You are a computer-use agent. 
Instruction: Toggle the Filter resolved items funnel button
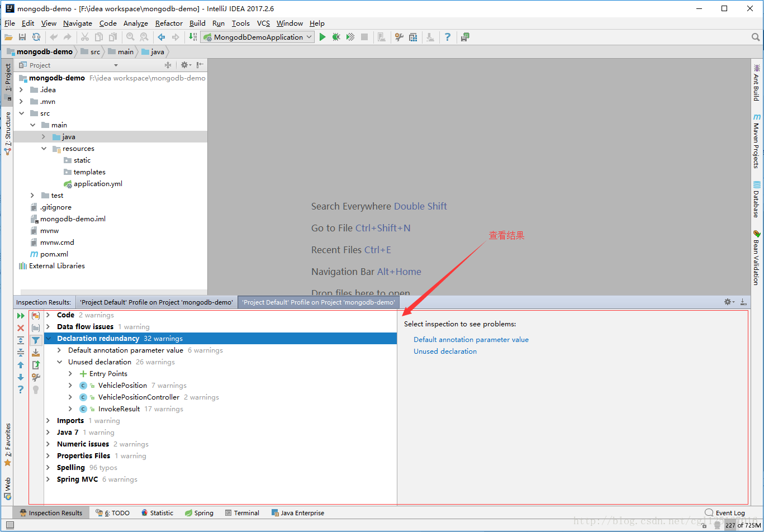[x=36, y=340]
